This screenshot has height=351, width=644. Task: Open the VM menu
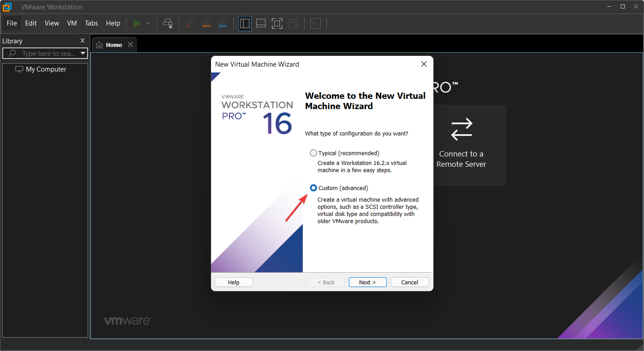click(x=72, y=23)
